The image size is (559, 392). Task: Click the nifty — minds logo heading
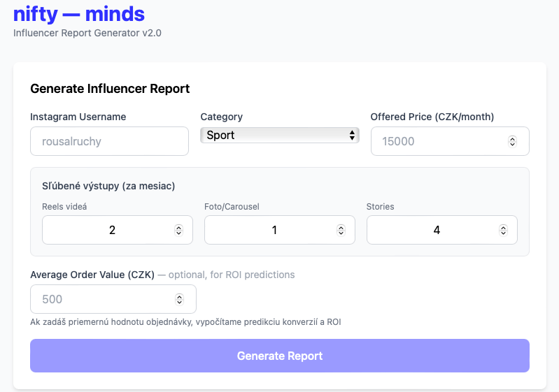79,13
